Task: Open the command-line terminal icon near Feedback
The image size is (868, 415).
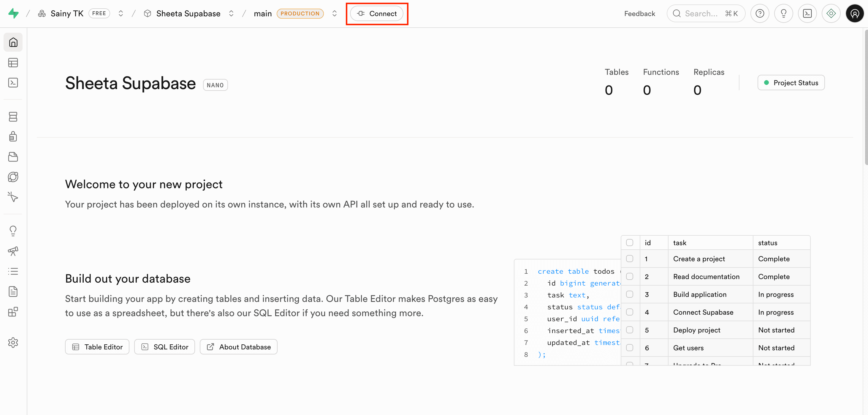Action: (807, 13)
